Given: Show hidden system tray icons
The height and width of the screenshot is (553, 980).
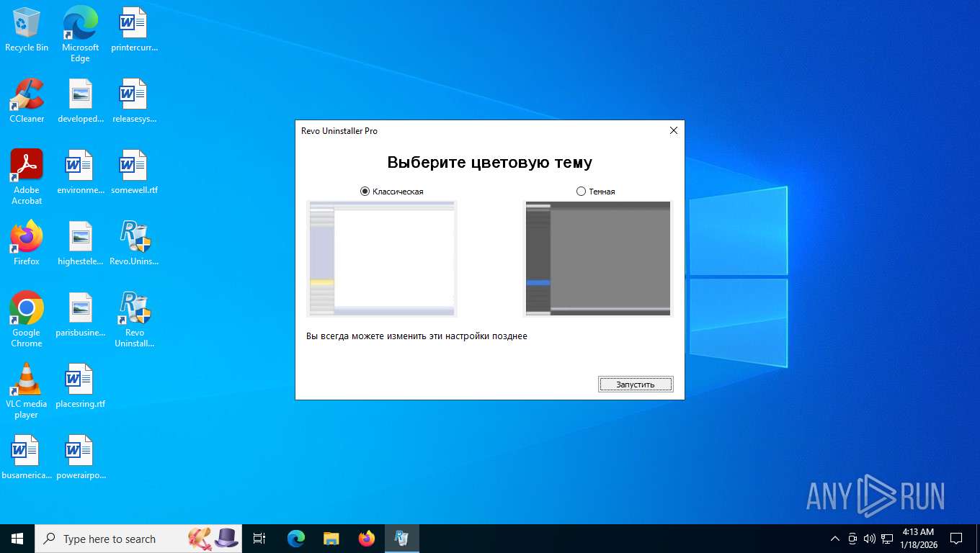Looking at the screenshot, I should click(835, 539).
